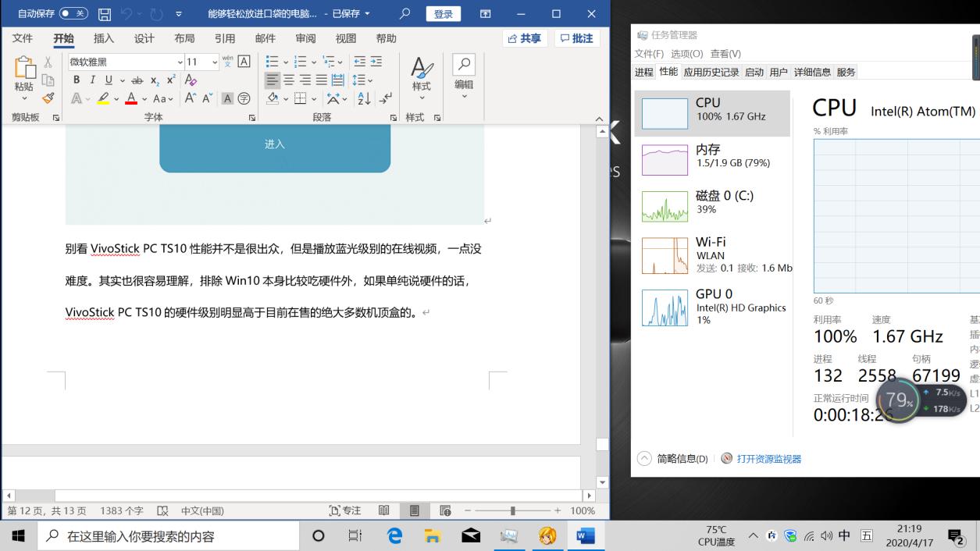Click the clear formatting eraser icon
The width and height of the screenshot is (980, 551).
click(x=191, y=80)
